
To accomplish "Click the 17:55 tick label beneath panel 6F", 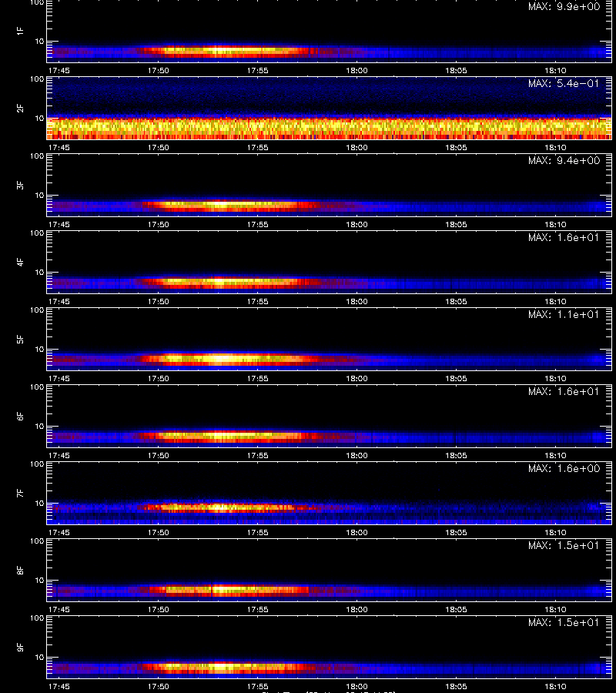I will pos(258,455).
